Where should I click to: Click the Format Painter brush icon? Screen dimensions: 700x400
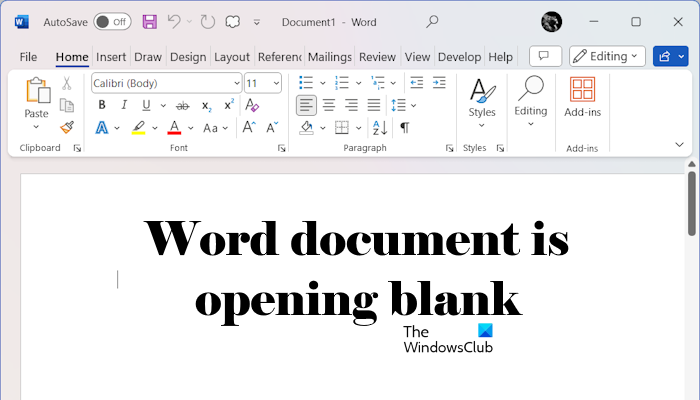(x=67, y=127)
